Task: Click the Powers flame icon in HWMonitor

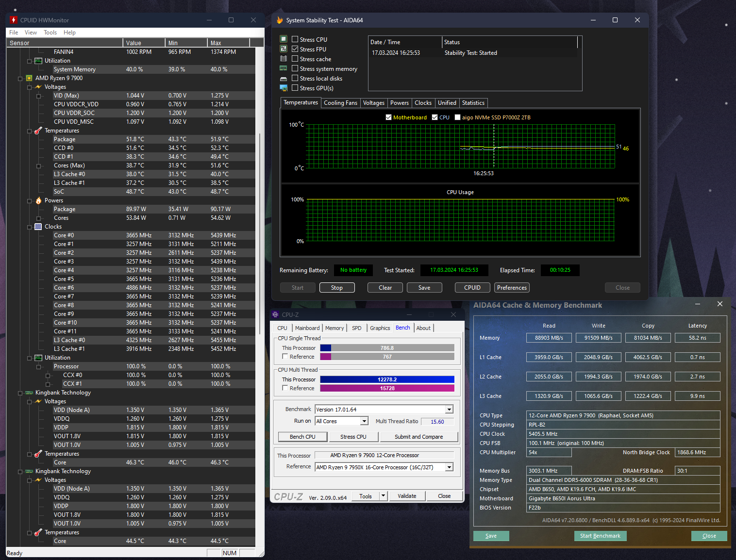Action: (38, 200)
